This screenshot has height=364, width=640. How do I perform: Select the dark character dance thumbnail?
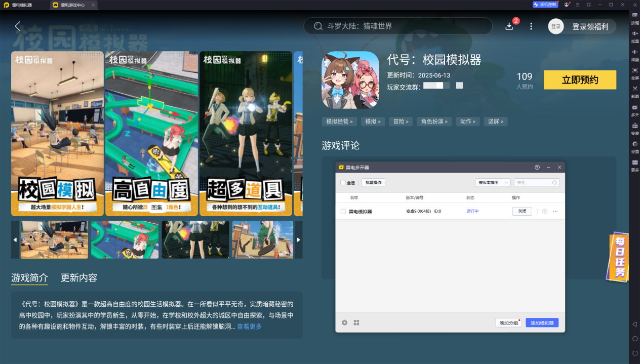pos(195,239)
